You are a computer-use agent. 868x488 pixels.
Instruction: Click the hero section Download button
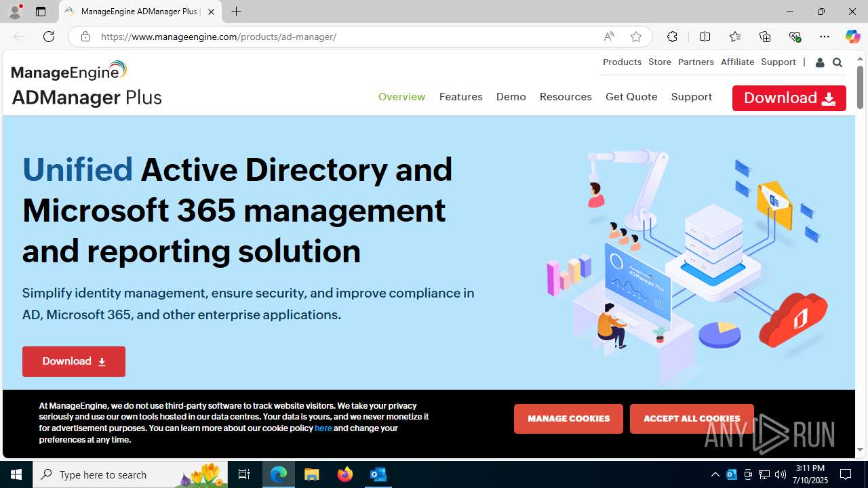point(74,361)
